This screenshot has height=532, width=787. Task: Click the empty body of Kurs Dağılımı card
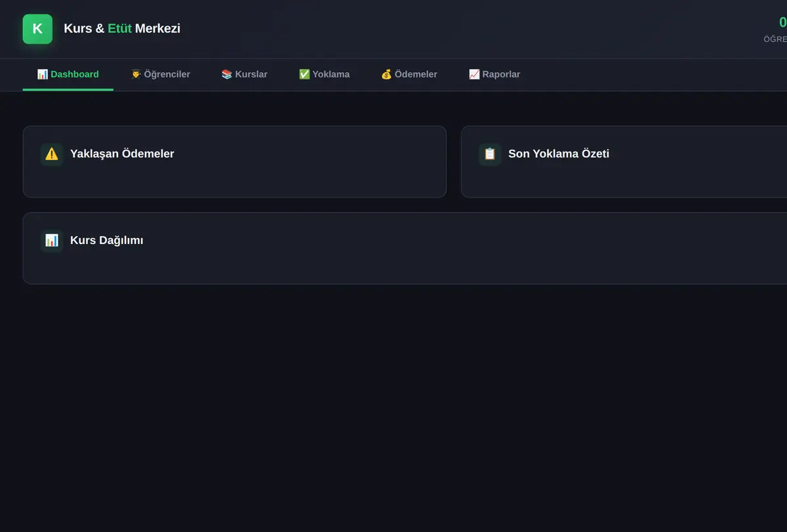[x=405, y=269]
